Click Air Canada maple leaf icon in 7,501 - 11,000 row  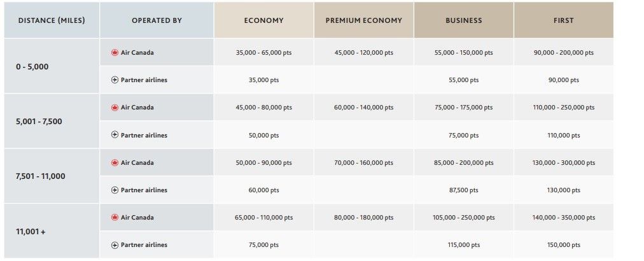point(115,162)
